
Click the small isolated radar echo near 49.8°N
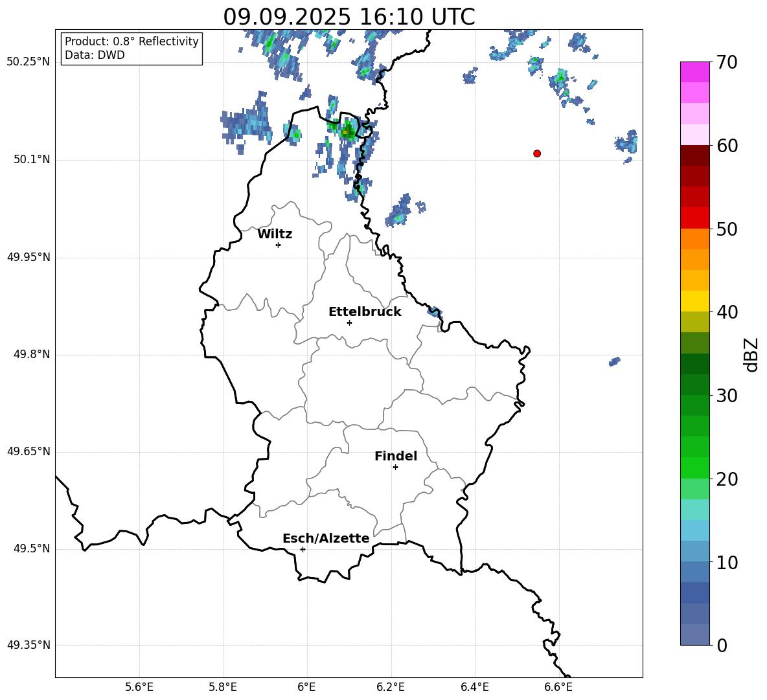614,362
